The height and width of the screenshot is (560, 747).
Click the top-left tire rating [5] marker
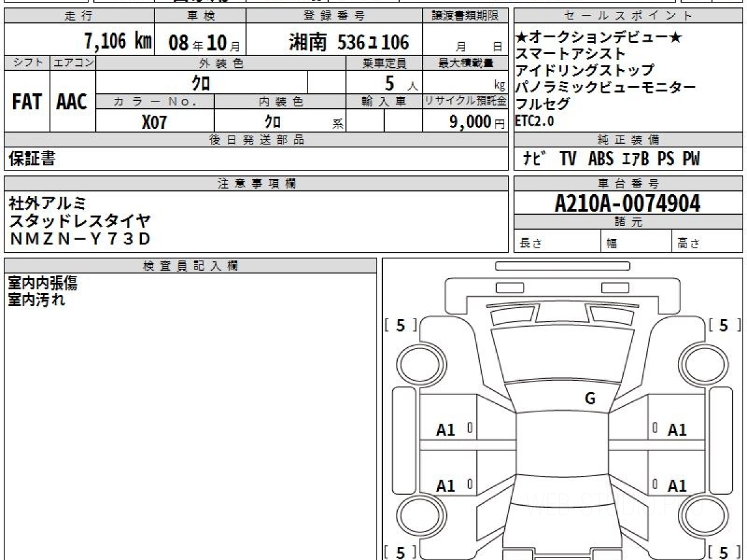[400, 325]
